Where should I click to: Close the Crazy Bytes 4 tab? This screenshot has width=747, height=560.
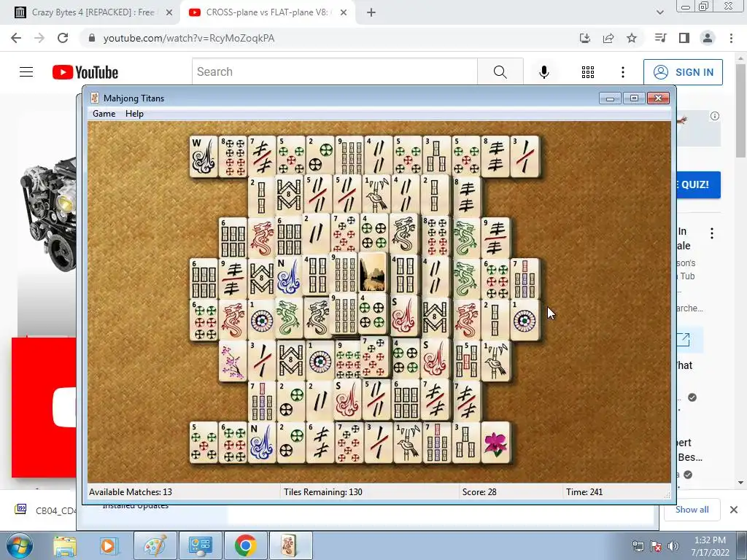(169, 12)
